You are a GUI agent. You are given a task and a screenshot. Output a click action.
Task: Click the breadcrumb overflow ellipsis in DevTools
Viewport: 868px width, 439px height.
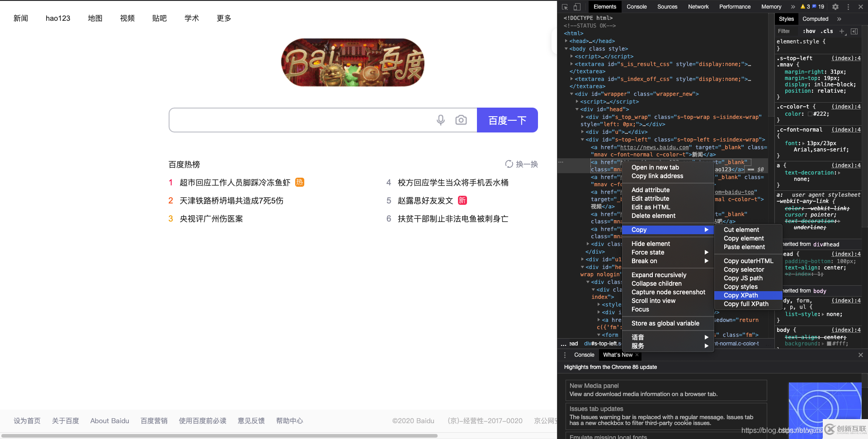(x=563, y=344)
